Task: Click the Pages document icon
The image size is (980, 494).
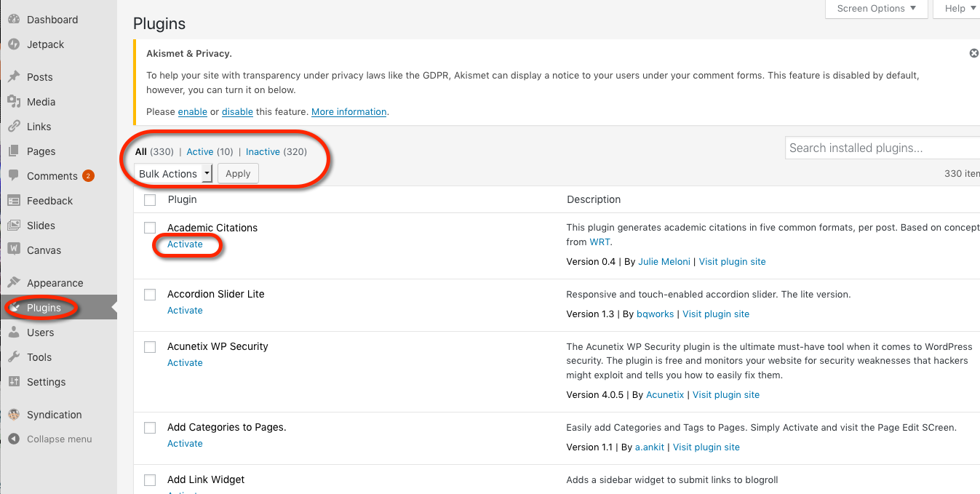Action: click(x=14, y=151)
